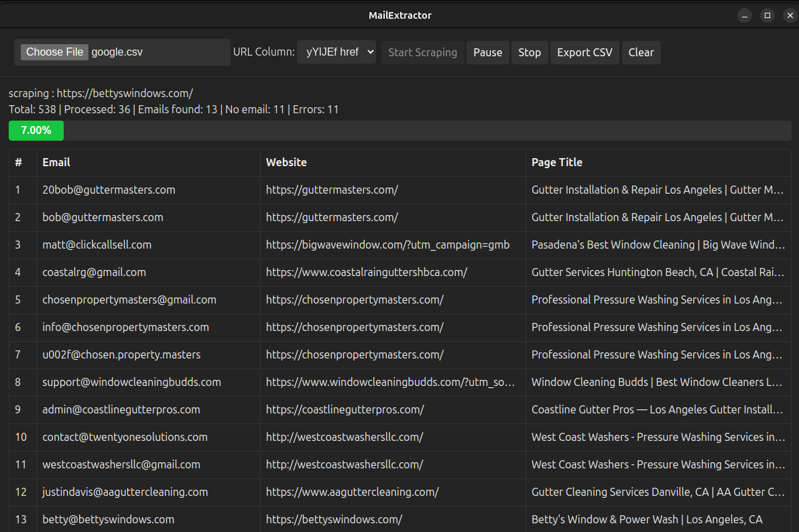Click the Choose File button

(54, 52)
